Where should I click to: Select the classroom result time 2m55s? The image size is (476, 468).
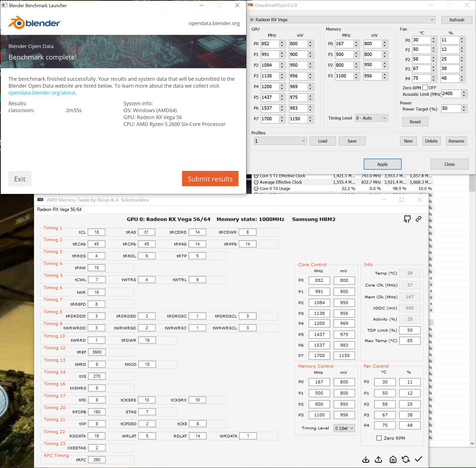click(74, 110)
